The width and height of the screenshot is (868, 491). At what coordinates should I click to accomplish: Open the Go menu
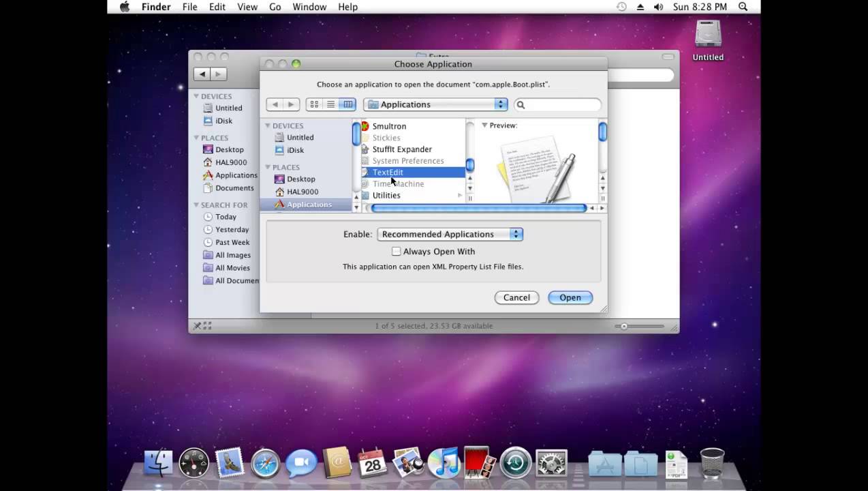tap(275, 7)
